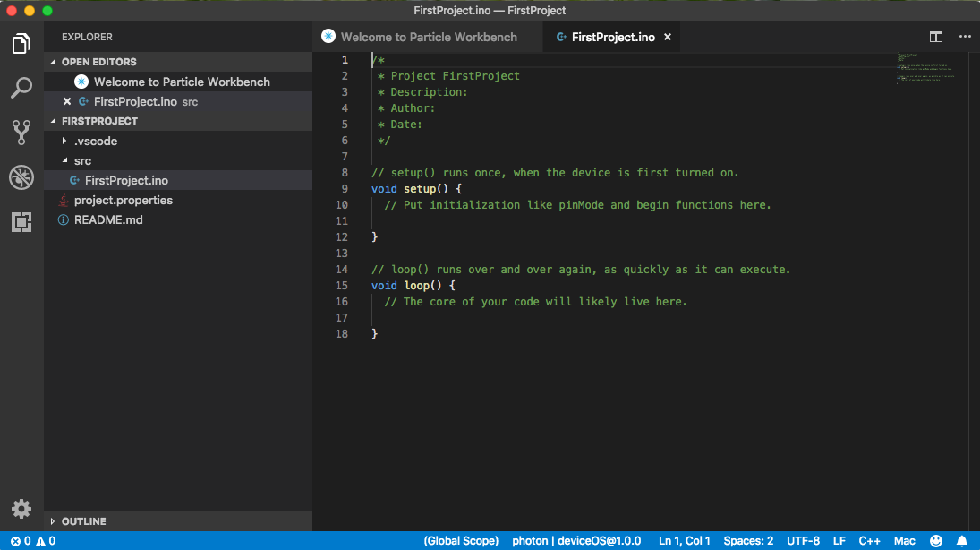Open the Manage gear settings icon
The width and height of the screenshot is (980, 550).
pyautogui.click(x=21, y=508)
